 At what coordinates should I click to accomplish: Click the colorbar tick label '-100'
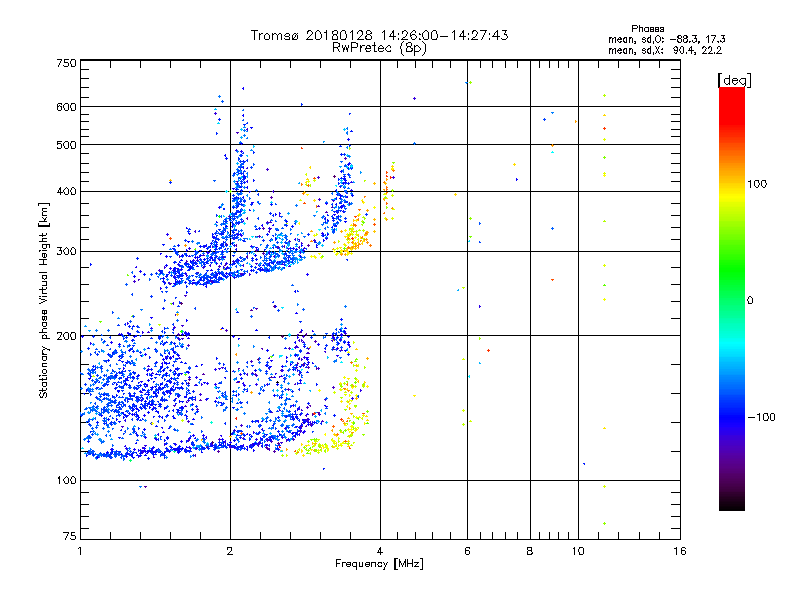[x=761, y=417]
